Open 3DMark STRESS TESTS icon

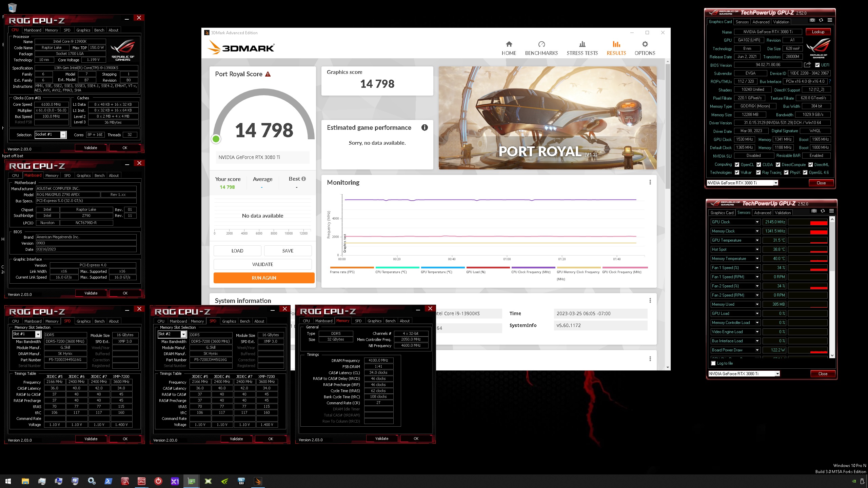[x=582, y=44]
